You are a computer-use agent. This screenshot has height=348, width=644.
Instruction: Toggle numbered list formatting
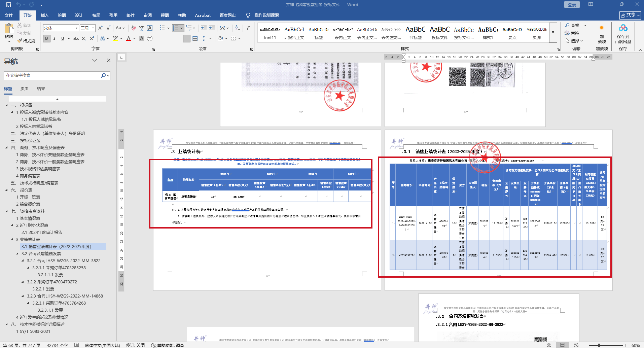pyautogui.click(x=176, y=28)
